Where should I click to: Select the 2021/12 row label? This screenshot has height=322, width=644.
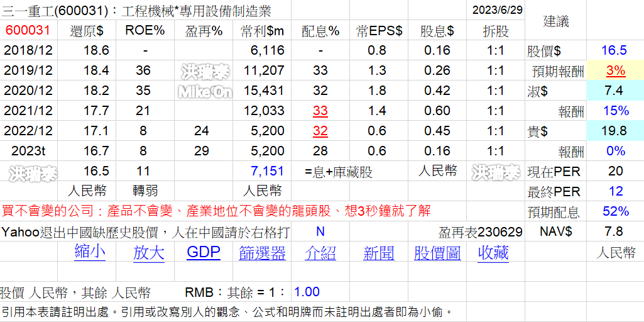pos(28,111)
